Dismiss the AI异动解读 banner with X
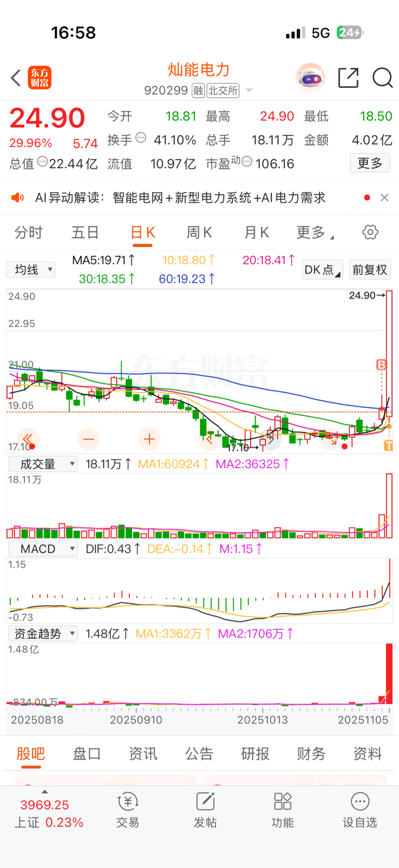This screenshot has height=868, width=399. [384, 198]
